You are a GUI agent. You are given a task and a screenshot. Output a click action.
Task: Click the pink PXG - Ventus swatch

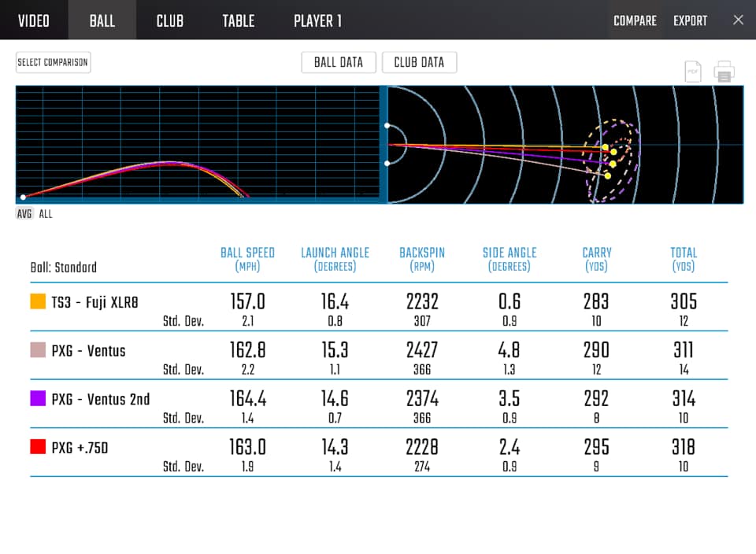[x=38, y=350]
